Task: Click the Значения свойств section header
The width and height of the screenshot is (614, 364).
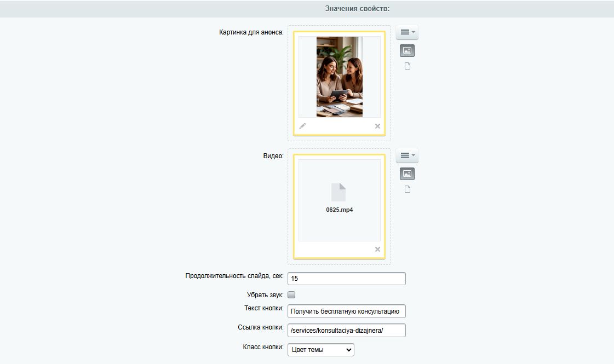Action: pos(357,9)
